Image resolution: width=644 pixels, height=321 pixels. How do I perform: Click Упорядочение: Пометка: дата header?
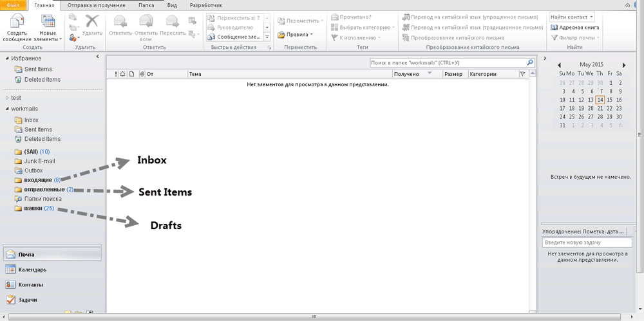(582, 231)
